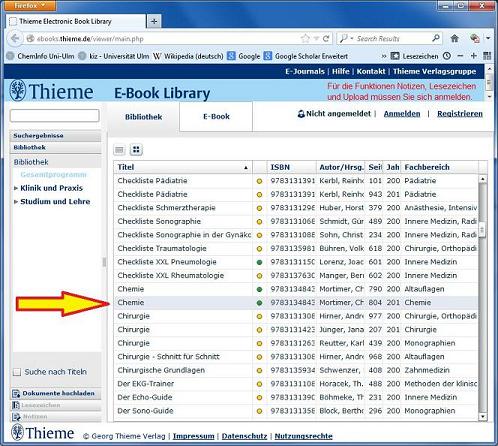Click the search magnifier in the search box
Screen dimensions: 498x446
coord(436,38)
